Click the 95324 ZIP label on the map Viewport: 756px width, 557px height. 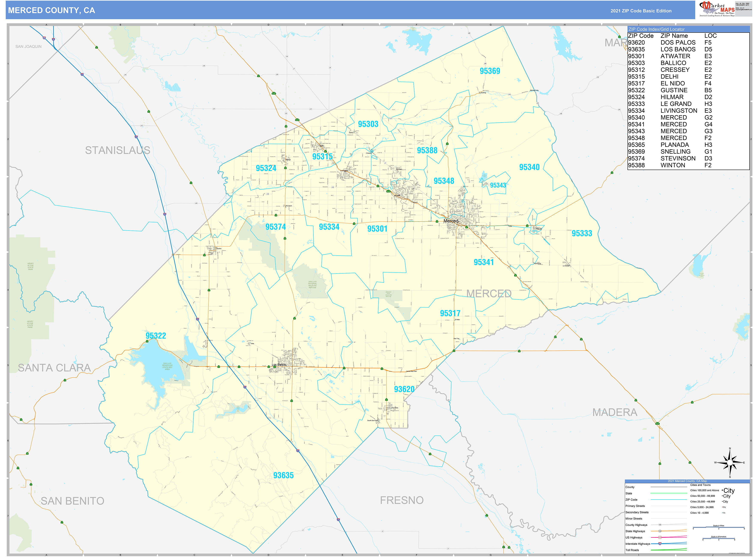[266, 168]
